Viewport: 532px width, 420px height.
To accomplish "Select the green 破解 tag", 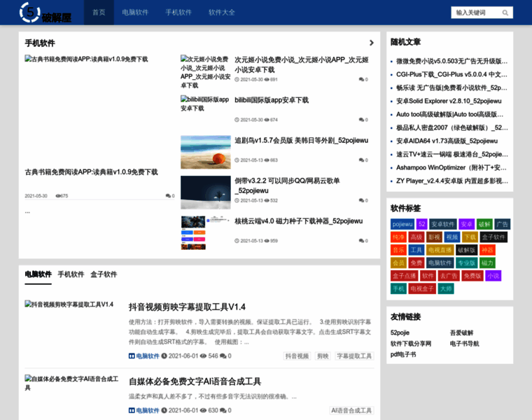I will pos(484,224).
